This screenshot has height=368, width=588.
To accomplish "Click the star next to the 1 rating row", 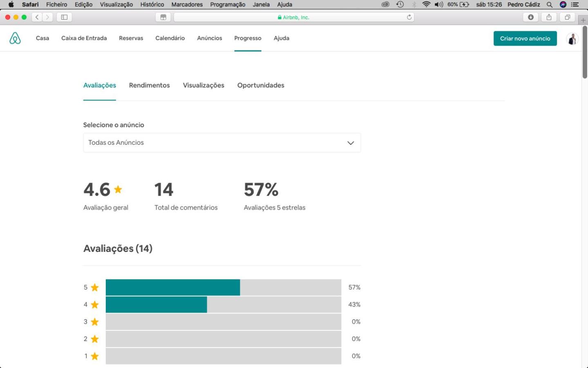I will point(95,356).
